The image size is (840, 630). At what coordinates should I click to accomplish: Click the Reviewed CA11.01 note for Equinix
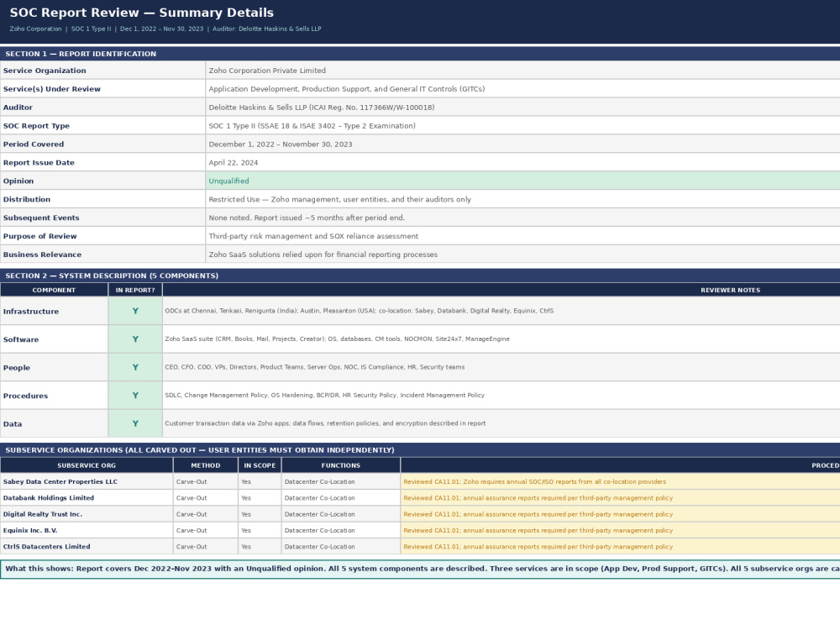tap(621, 530)
